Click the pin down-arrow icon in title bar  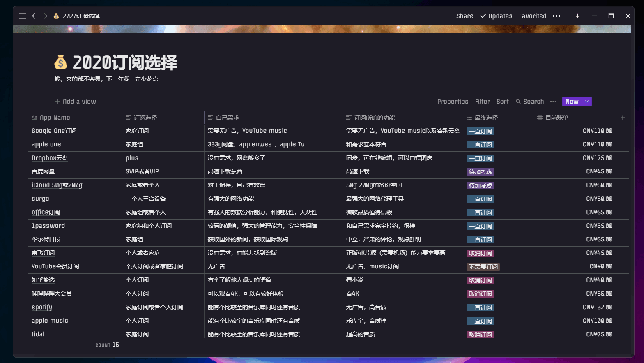click(577, 16)
